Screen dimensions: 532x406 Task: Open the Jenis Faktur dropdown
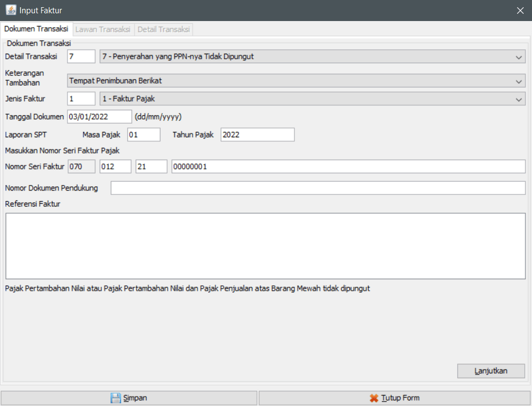click(x=312, y=99)
